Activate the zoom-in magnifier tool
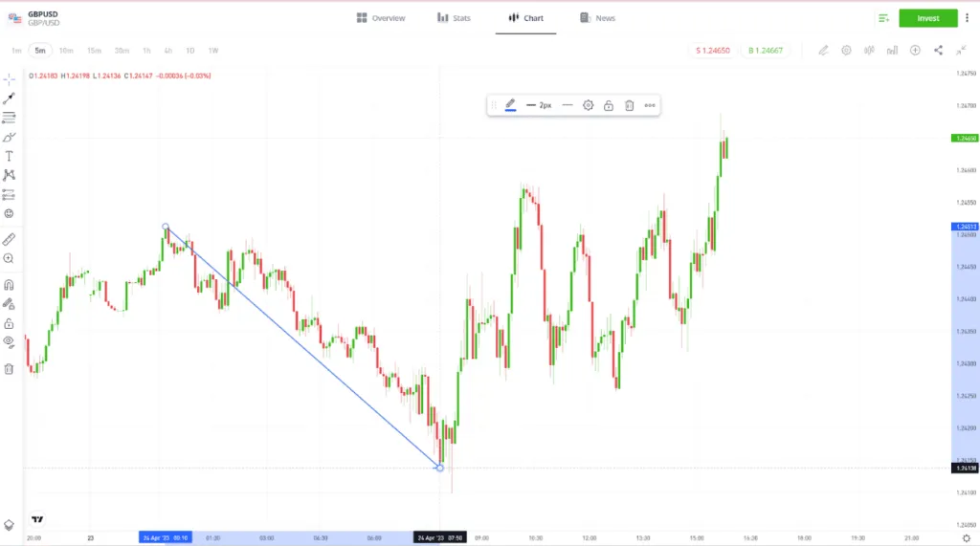Screen dimensions: 980x546 click(9, 258)
